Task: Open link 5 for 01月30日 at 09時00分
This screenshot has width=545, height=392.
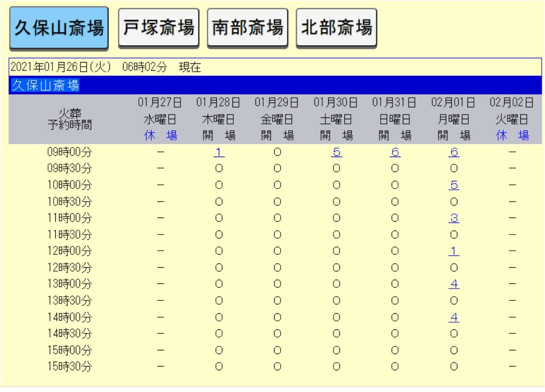Action: pos(336,152)
